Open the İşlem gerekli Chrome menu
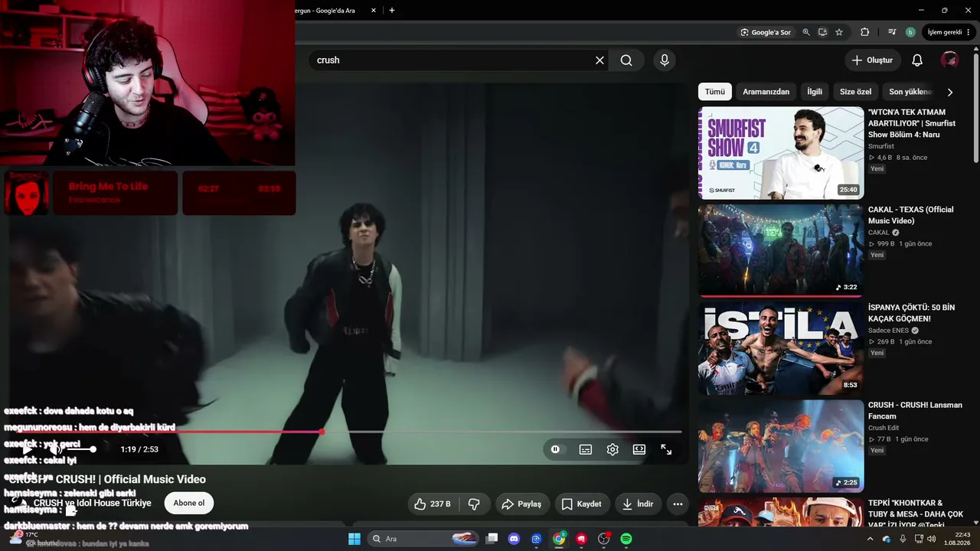 pos(948,32)
